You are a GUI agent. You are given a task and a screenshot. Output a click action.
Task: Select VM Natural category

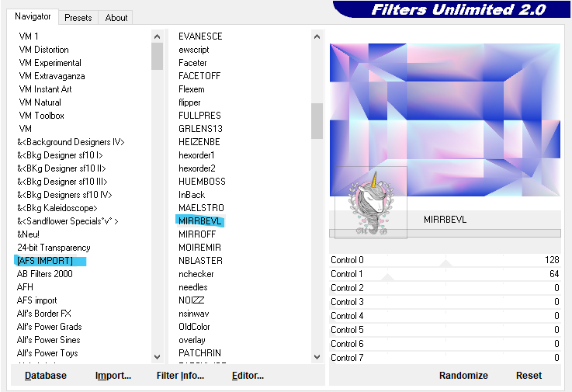[x=40, y=102]
